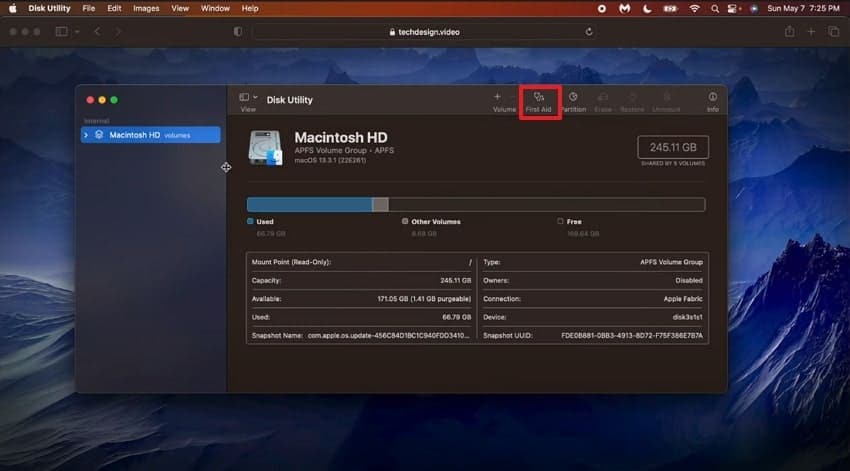Click the Other Volumes legend swatch
This screenshot has width=850, height=471.
pyautogui.click(x=405, y=221)
